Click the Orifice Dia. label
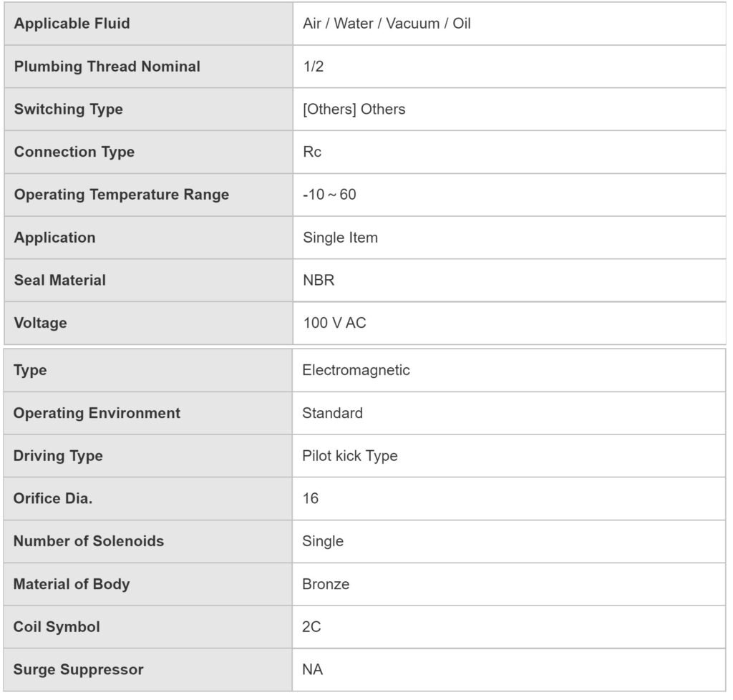733x700 pixels. click(53, 499)
